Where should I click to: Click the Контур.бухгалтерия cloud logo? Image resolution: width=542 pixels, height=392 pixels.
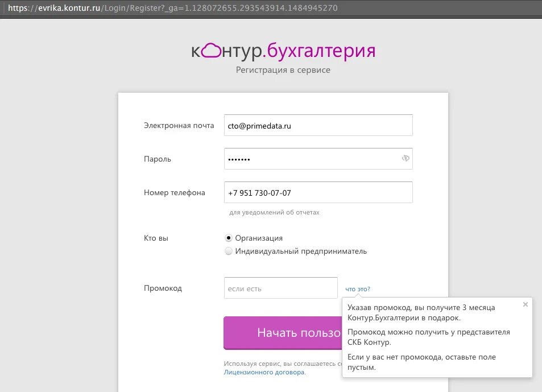pos(283,51)
